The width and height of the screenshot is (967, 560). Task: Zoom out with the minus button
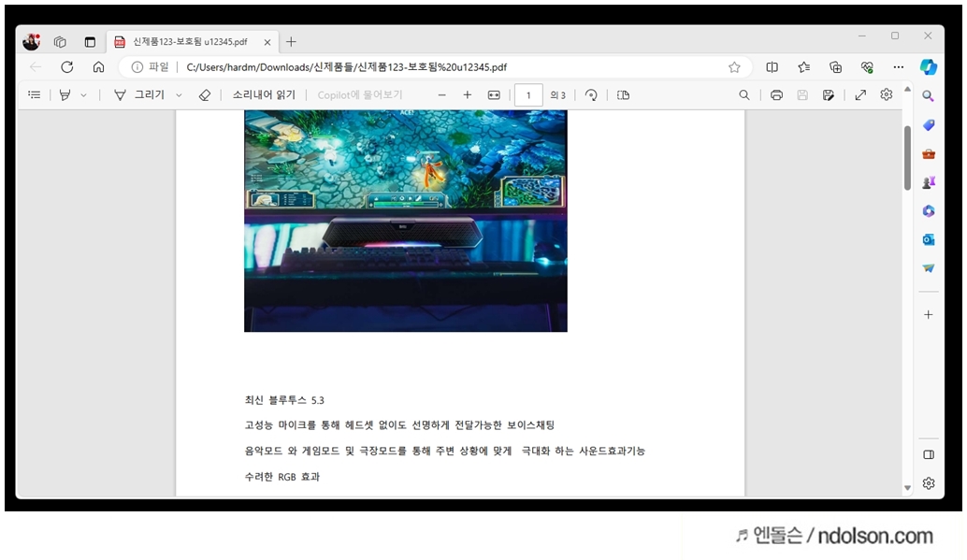pyautogui.click(x=441, y=95)
